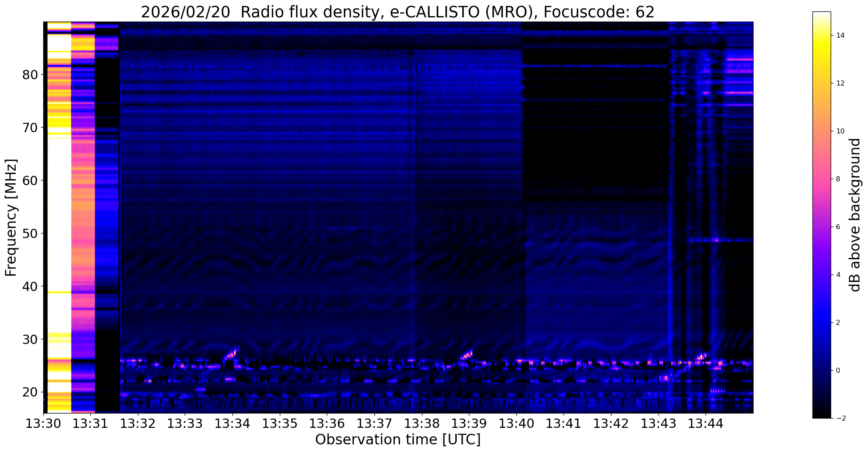Click the 80 MHz frequency tick label
This screenshot has width=868, height=452.
(30, 75)
